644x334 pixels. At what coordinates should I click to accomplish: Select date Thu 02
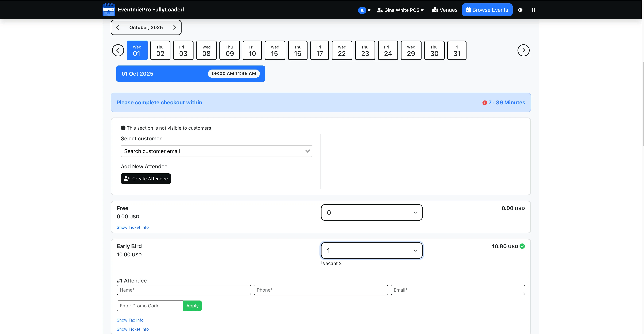[160, 51]
